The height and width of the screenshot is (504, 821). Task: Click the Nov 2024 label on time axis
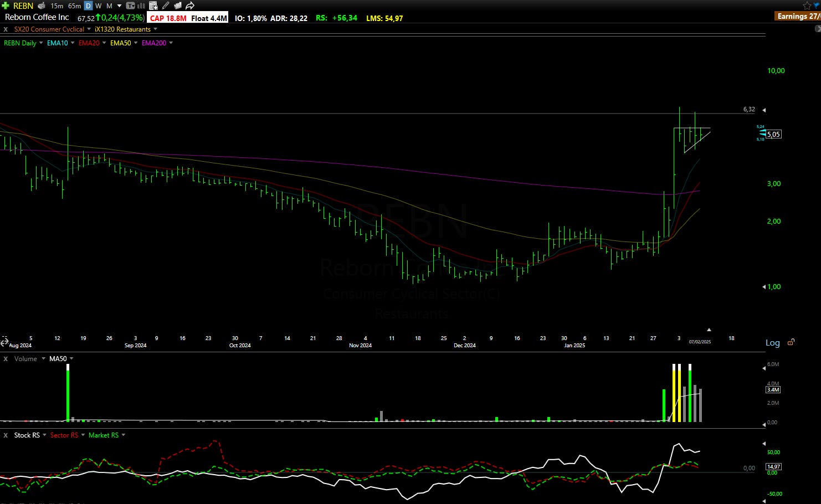coord(360,346)
